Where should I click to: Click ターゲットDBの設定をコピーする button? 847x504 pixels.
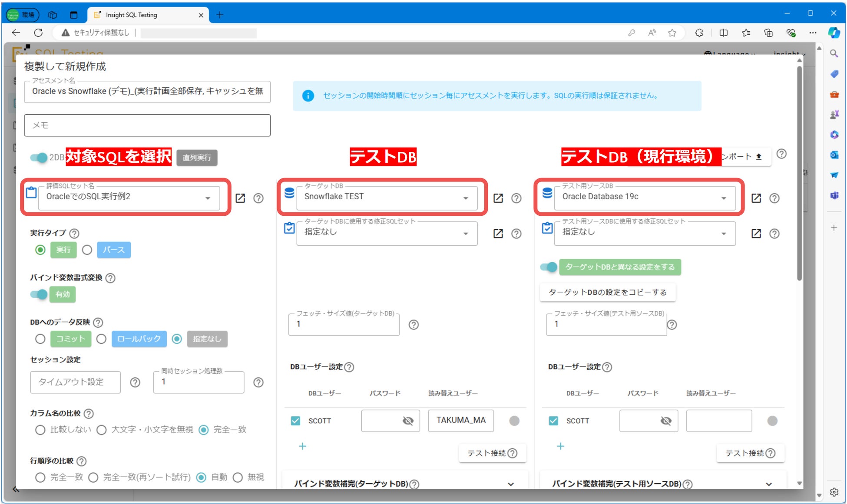pos(608,292)
